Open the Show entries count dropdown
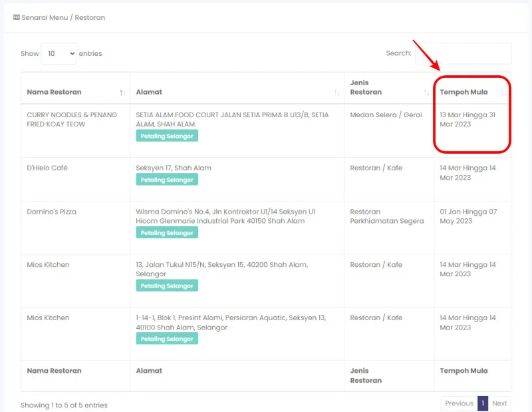532x412 pixels. (59, 53)
